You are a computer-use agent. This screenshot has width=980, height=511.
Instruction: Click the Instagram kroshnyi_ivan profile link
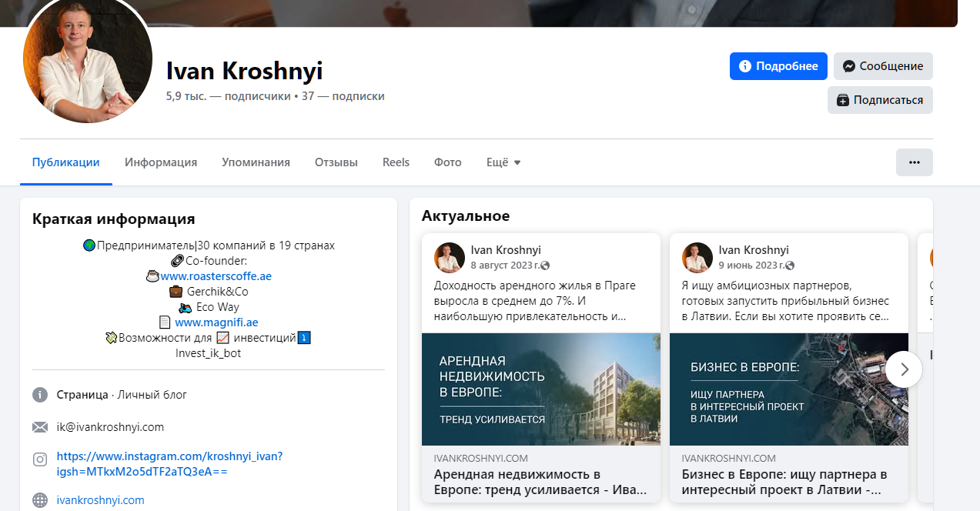click(x=169, y=464)
